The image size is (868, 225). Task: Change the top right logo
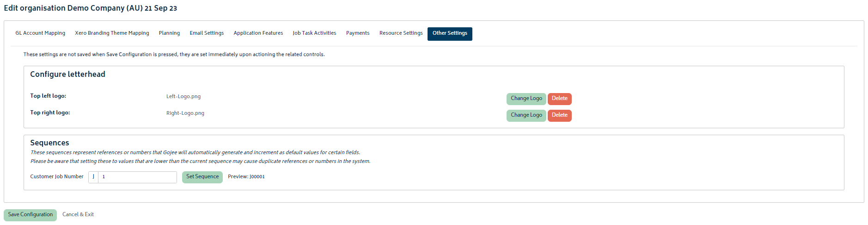click(526, 115)
